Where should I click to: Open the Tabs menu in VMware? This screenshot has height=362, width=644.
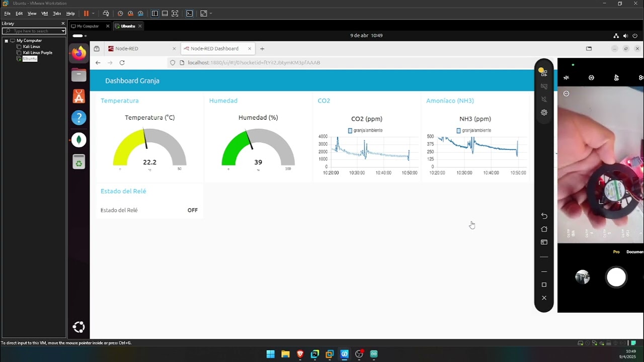(x=57, y=14)
